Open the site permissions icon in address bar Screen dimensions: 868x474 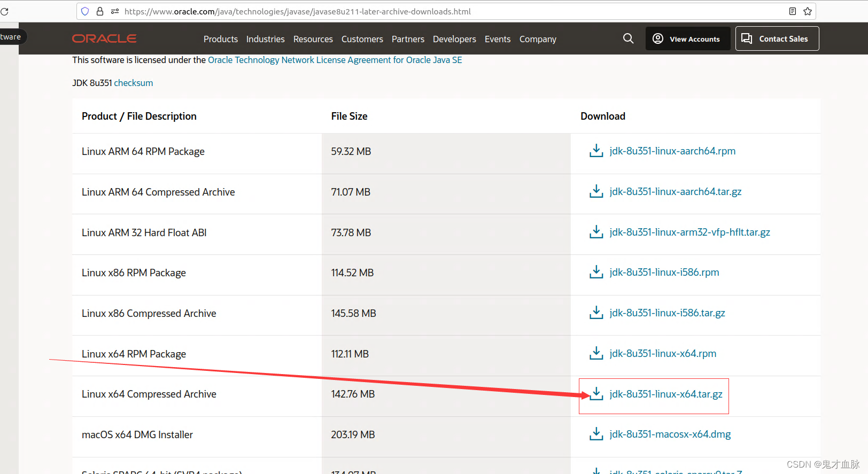(114, 11)
